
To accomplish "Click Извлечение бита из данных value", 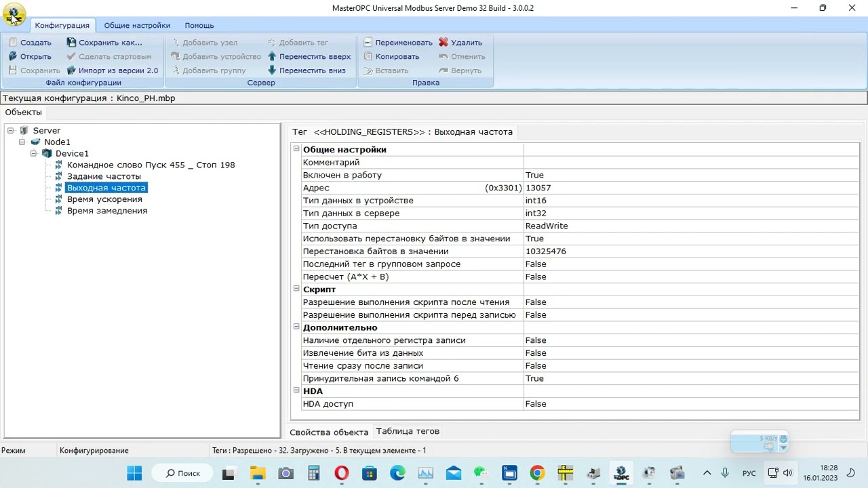I will point(691,353).
